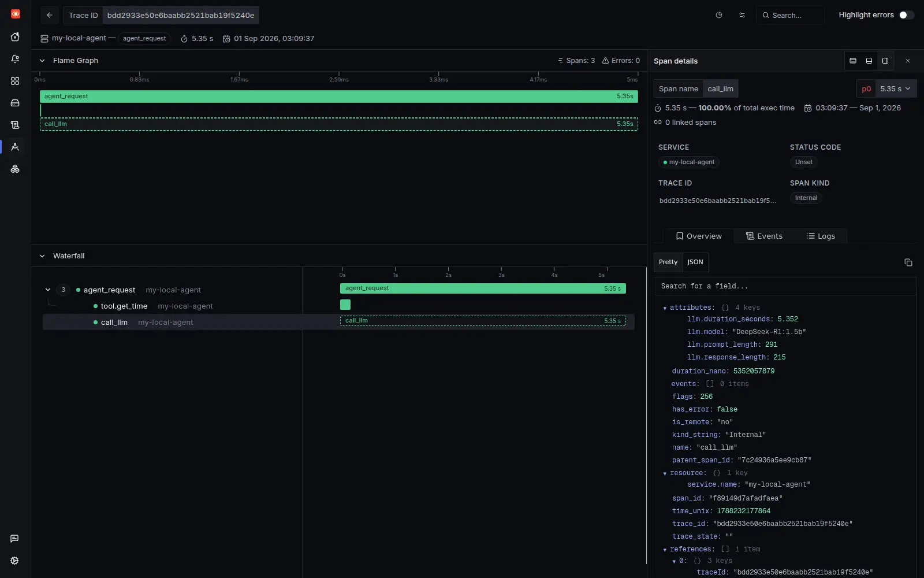Open the 5.35 s duration dropdown
924x578 pixels.
[896, 89]
